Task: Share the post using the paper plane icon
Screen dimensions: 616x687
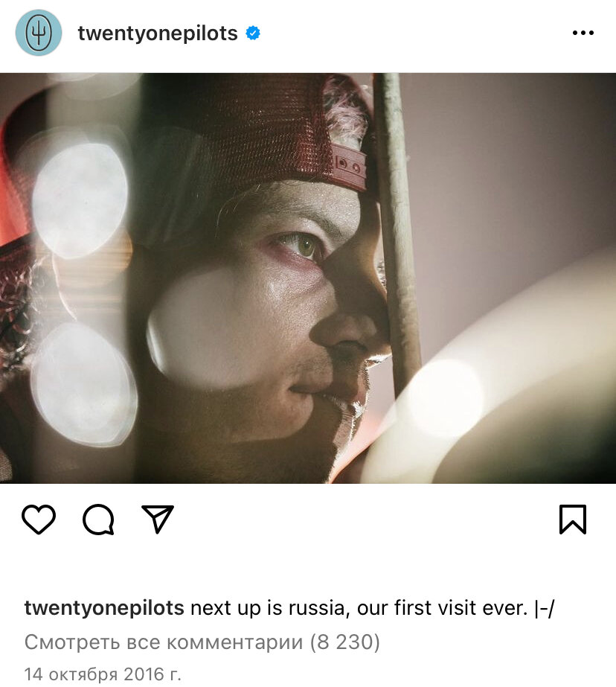Action: coord(158,521)
